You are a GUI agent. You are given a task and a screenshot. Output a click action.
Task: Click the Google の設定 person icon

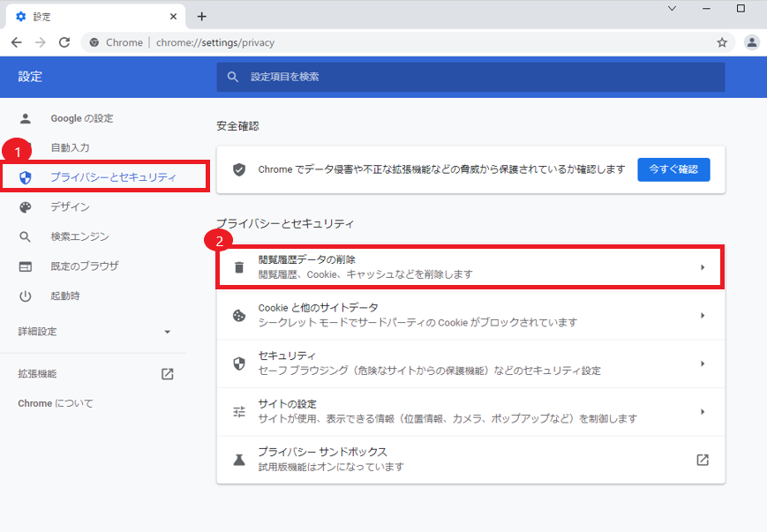coord(26,118)
